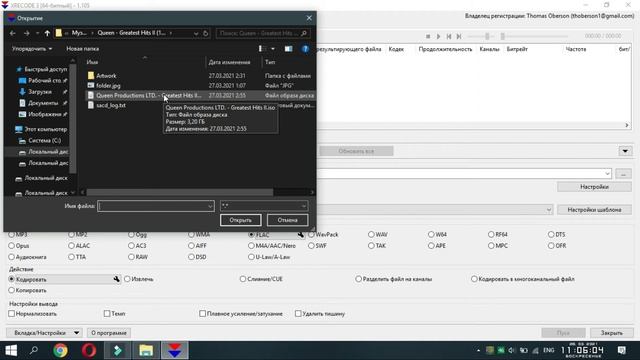Select WavPack output format
Viewport: 640px width, 360px height.
(323, 235)
